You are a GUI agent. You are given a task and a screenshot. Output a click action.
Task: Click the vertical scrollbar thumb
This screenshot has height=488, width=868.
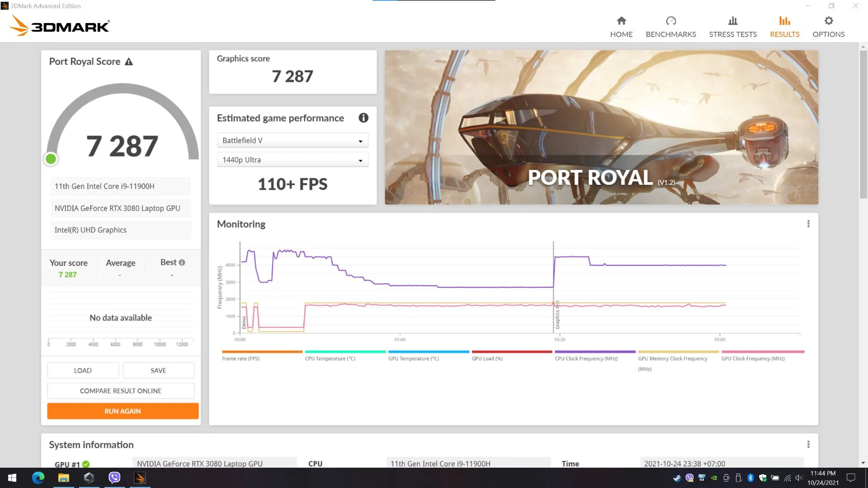point(863,124)
